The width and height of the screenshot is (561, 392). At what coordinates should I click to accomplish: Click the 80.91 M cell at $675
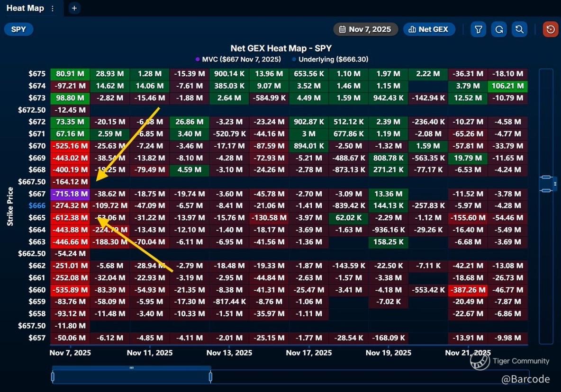click(70, 73)
